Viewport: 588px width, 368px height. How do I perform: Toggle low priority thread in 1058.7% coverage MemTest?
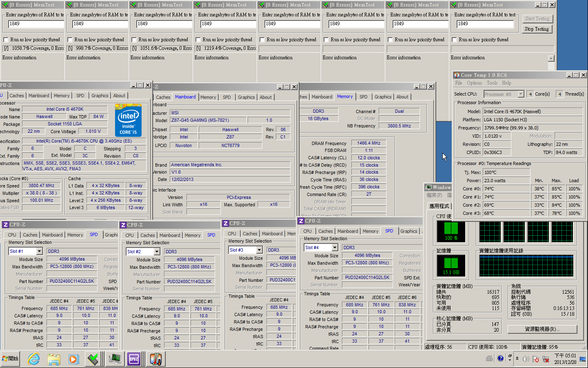pyautogui.click(x=6, y=40)
